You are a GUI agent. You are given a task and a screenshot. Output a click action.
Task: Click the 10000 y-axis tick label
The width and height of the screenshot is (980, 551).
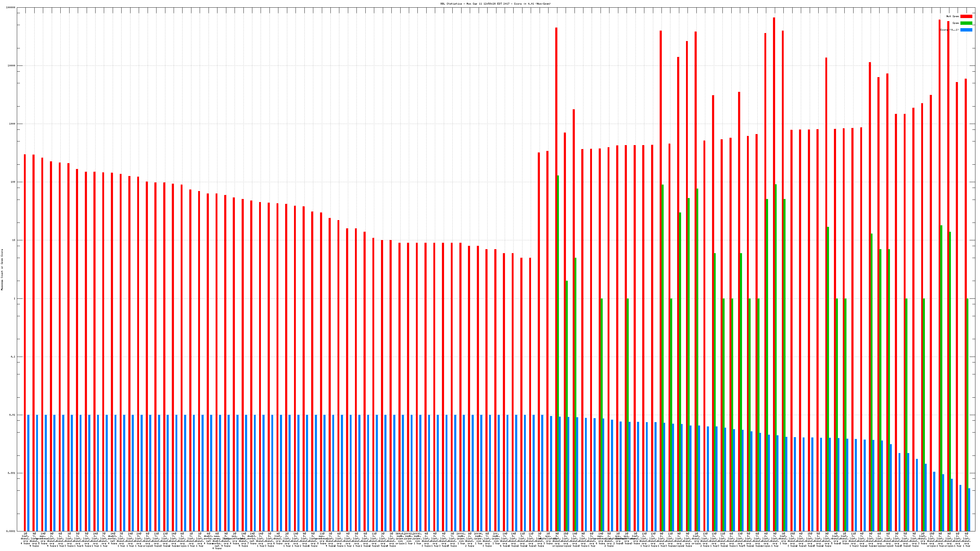pos(12,66)
